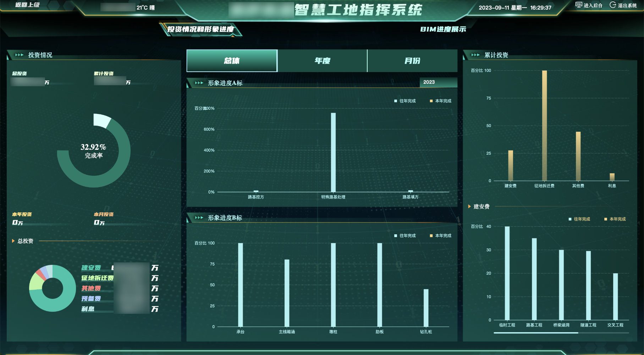Click the 投资情况 panel arrow icon
The image size is (644, 355).
point(19,55)
